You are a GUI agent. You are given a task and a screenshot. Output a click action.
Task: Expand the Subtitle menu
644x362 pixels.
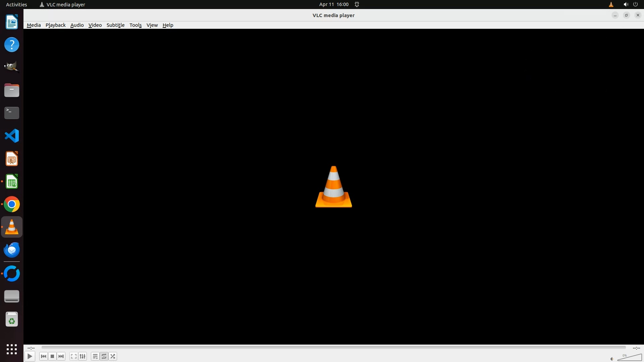point(115,25)
